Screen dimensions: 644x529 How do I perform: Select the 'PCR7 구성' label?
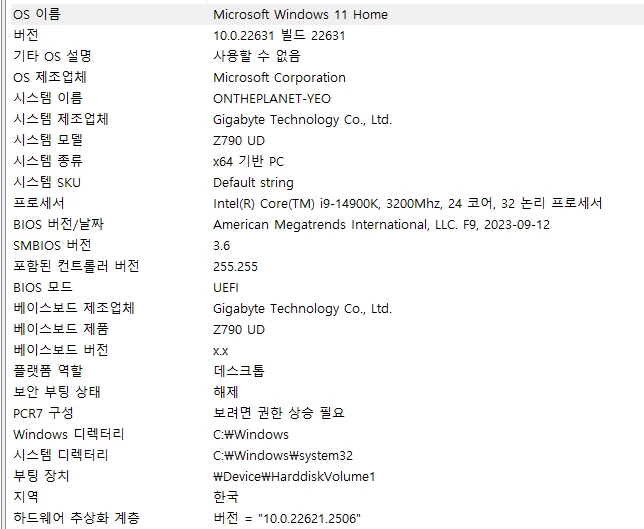[43, 413]
